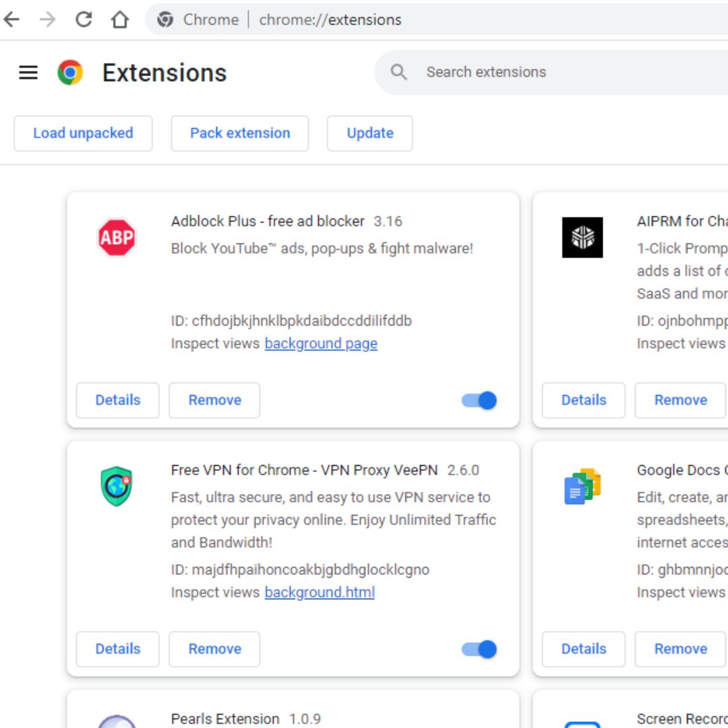The image size is (728, 728).
Task: Click VeePN version 2.6.0 text
Action: 463,471
